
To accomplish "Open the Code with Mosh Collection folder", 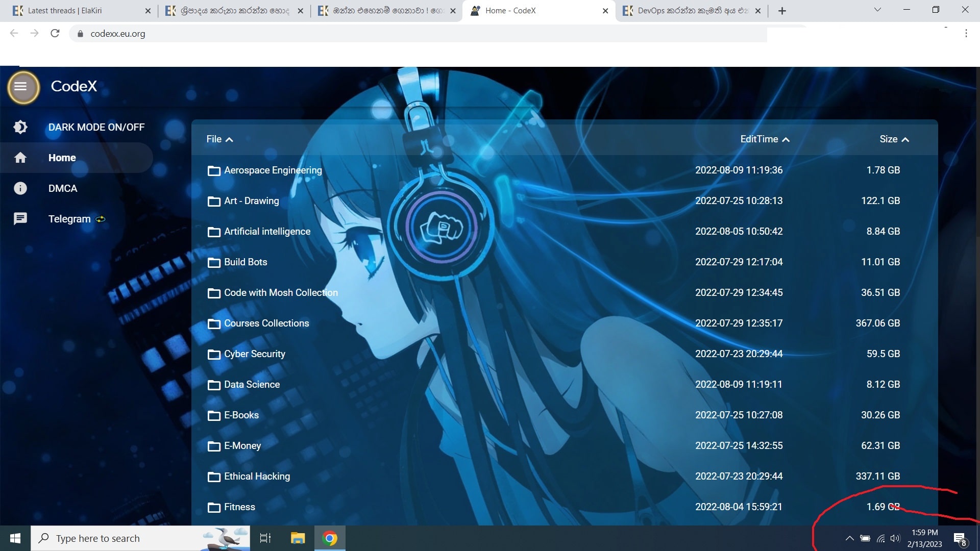I will coord(281,293).
